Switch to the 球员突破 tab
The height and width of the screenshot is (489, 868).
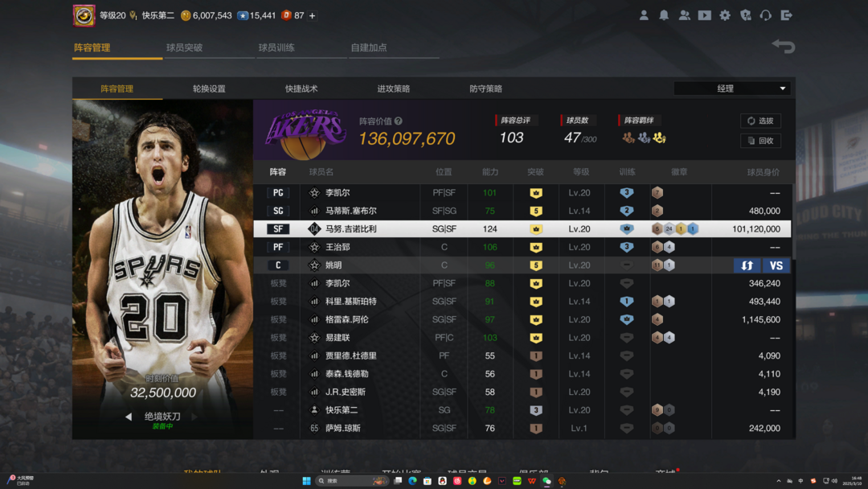coord(184,47)
